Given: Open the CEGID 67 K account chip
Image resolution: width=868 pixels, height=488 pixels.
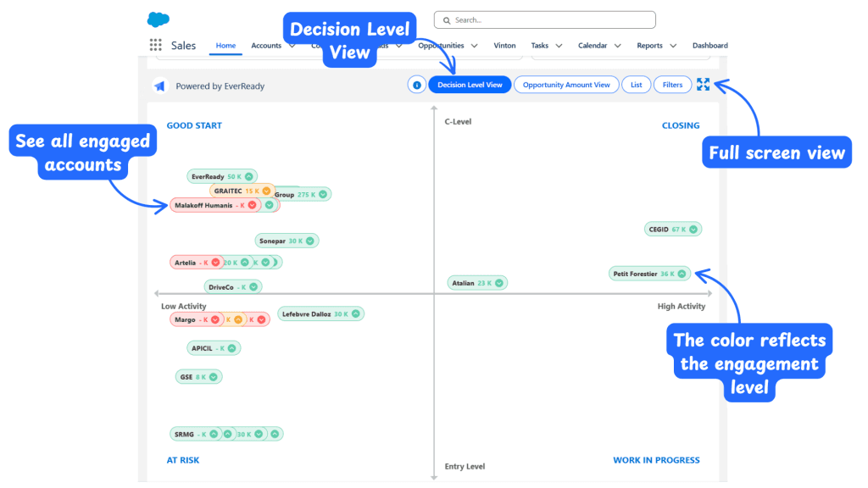Looking at the screenshot, I should click(x=672, y=229).
